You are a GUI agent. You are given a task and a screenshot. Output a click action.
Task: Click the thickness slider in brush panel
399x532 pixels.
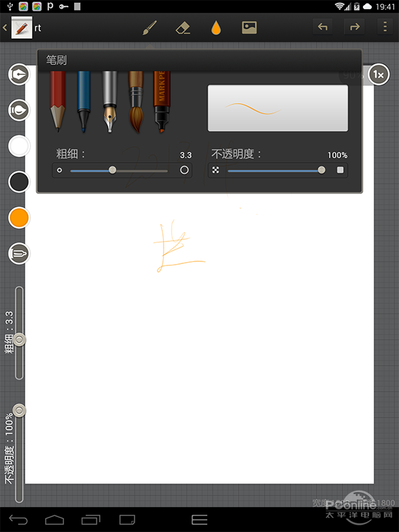pos(119,170)
